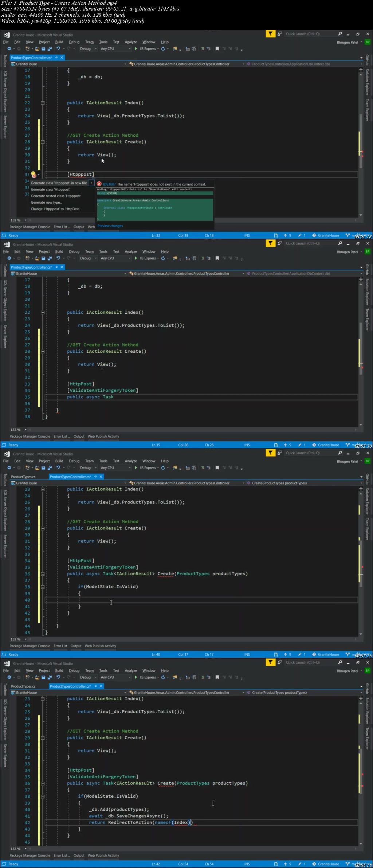
Task: Click bookmark icon in 00:01:18 frame toolbar
Action: [x=217, y=49]
